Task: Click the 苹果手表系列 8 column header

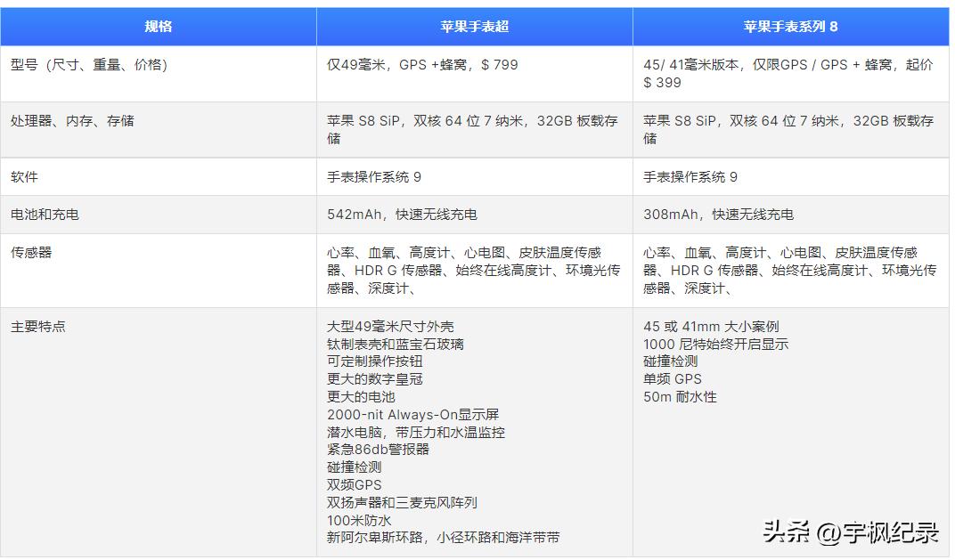Action: (792, 26)
